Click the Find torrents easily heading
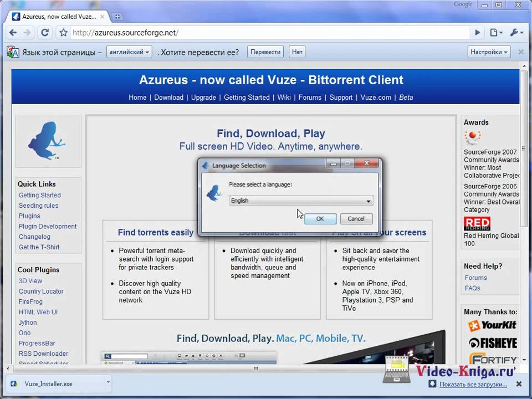 (156, 232)
